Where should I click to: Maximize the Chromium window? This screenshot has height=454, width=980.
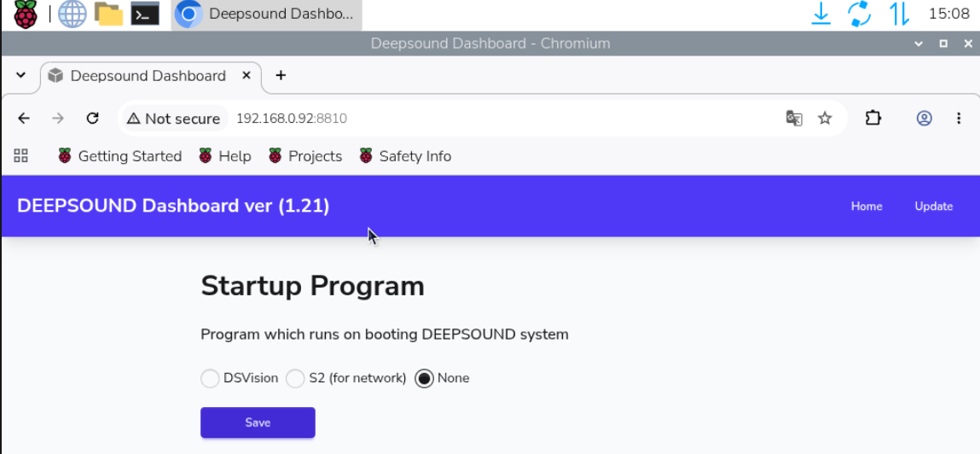tap(943, 44)
